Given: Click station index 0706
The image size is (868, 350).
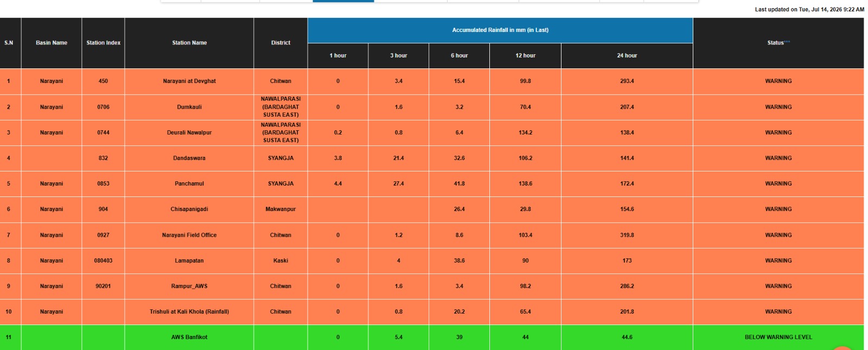Looking at the screenshot, I should click(103, 107).
